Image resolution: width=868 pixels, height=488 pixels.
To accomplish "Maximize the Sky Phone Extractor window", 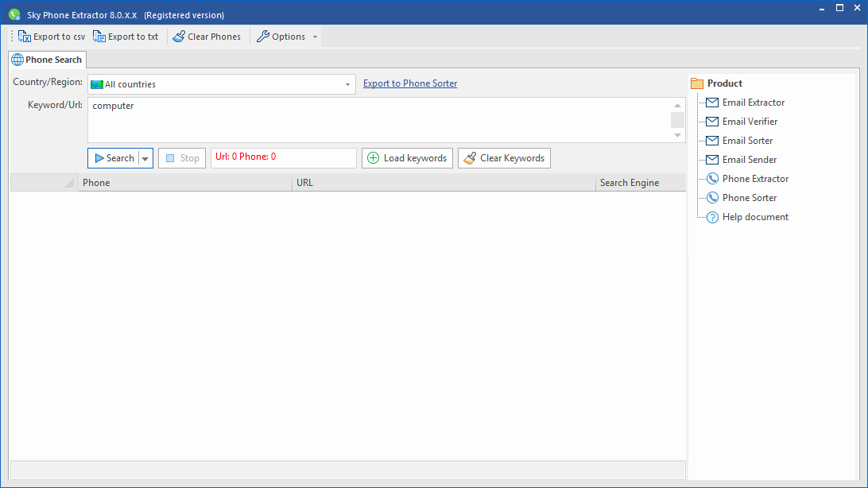I will pos(839,8).
